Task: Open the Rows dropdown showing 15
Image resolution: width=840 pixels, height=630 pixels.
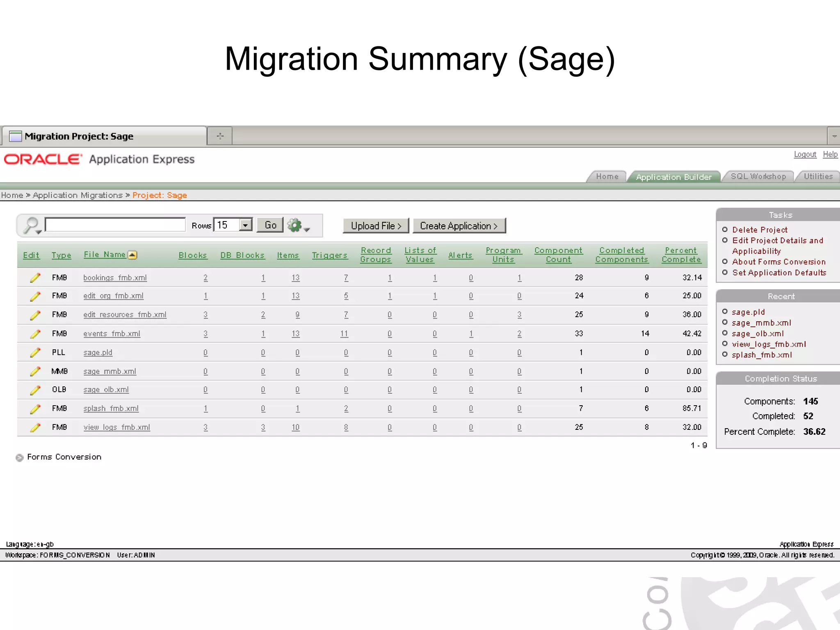Action: click(x=233, y=225)
